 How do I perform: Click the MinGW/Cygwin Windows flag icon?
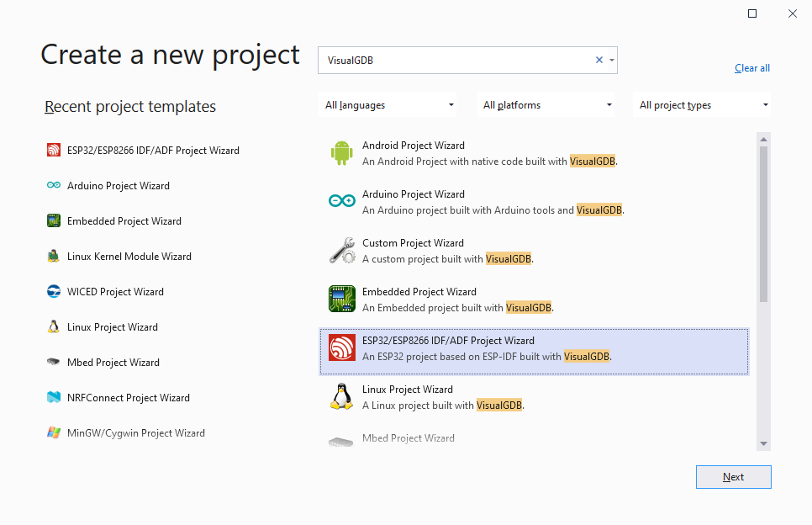click(x=53, y=432)
